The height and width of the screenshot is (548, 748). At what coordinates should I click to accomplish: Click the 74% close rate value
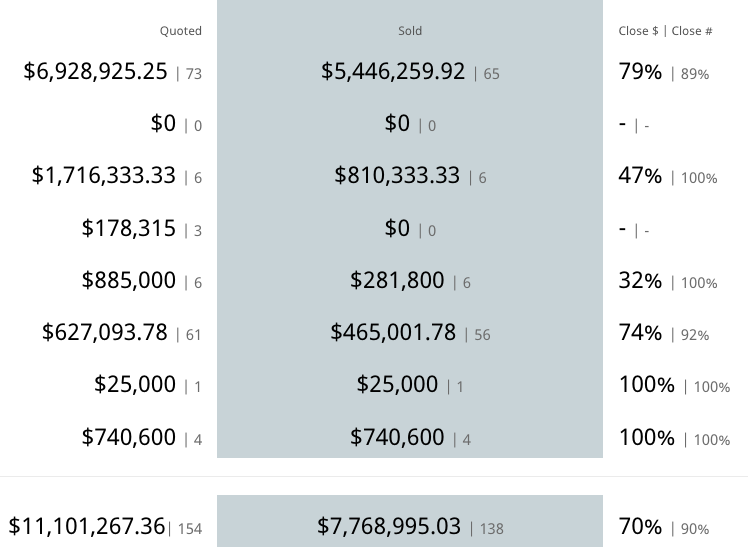click(x=640, y=332)
